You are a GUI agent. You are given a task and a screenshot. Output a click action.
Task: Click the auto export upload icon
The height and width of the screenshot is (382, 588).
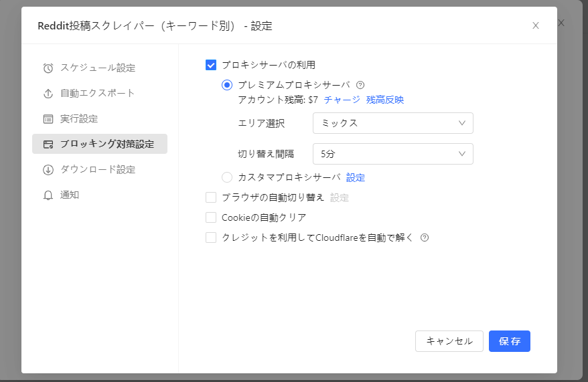(48, 94)
